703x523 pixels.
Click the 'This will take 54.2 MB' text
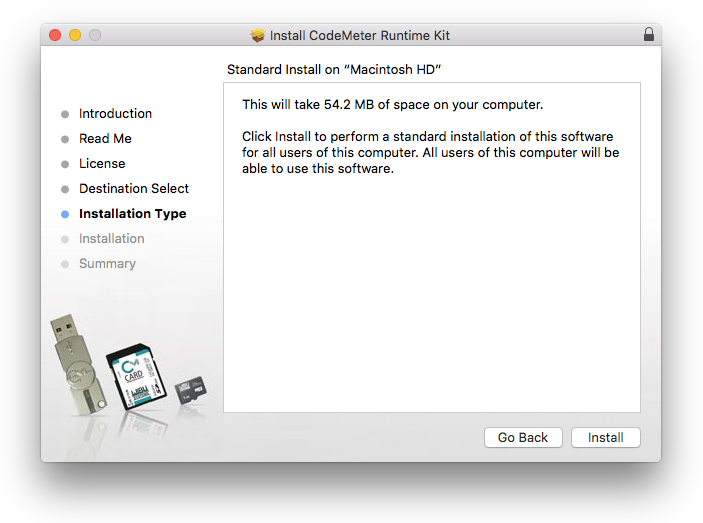click(392, 105)
